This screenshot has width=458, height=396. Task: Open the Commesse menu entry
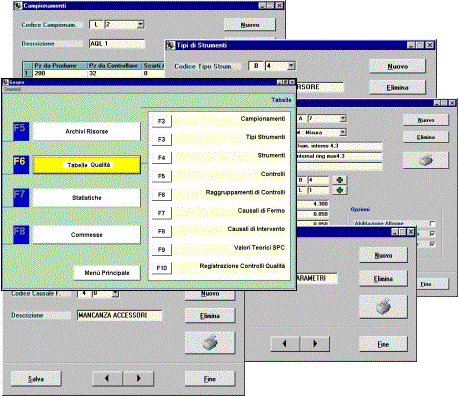pos(87,235)
